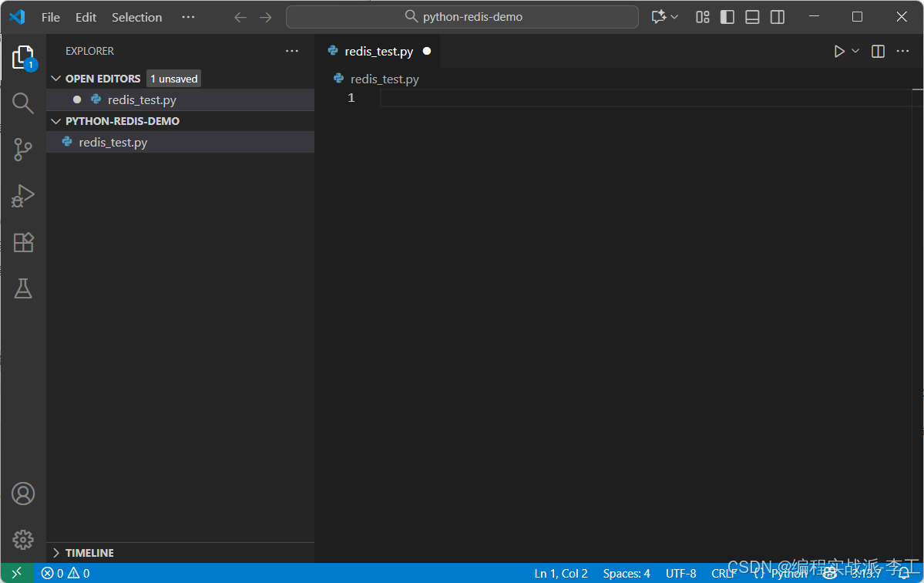Expand the Timeline section

click(56, 553)
